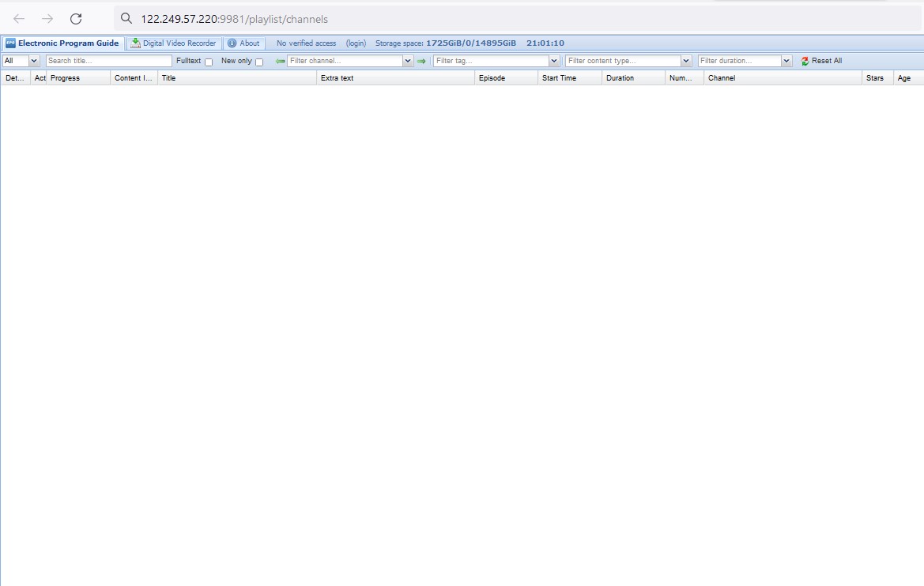924x586 pixels.
Task: Sort by the Extra text column header
Action: point(395,77)
